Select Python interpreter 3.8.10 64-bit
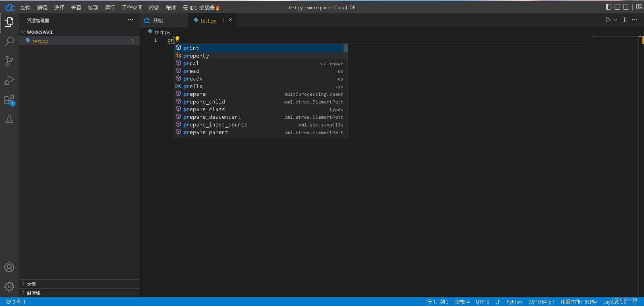The height and width of the screenshot is (306, 644). 541,302
